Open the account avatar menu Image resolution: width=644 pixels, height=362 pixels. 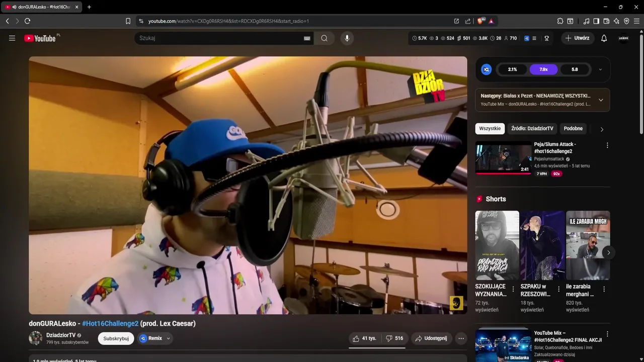click(623, 38)
